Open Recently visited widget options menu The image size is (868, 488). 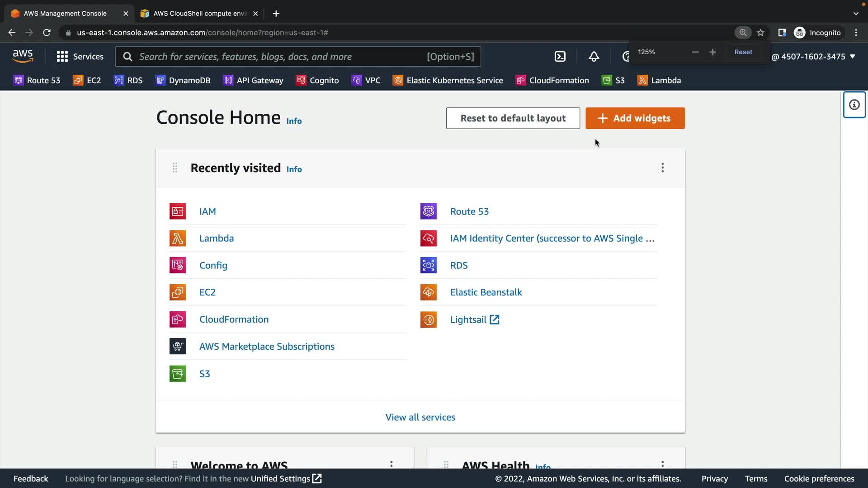coord(662,168)
